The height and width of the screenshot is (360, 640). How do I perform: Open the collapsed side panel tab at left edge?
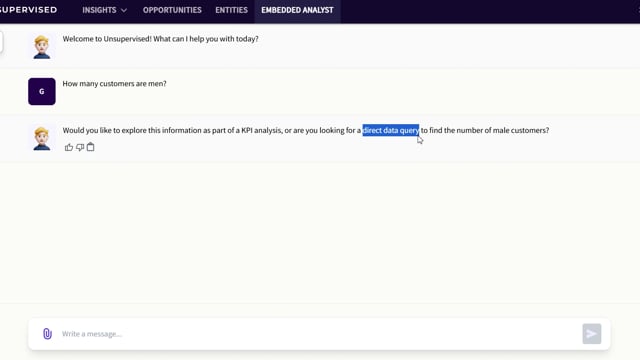pos(1,42)
